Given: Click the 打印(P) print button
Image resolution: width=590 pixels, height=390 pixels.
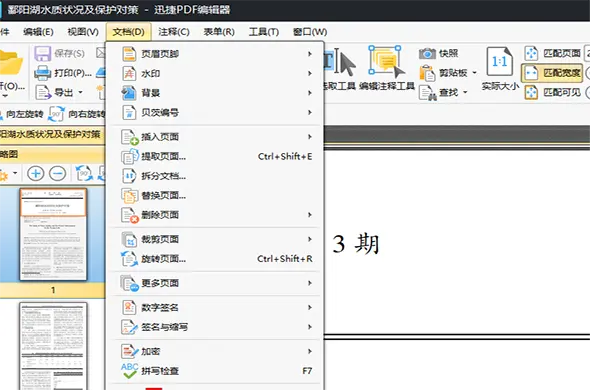Looking at the screenshot, I should coord(63,73).
